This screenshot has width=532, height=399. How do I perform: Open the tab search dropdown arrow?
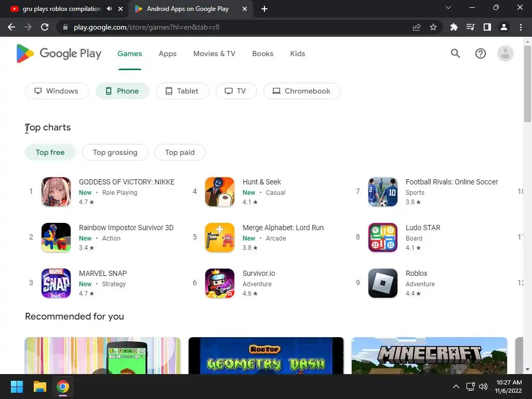click(x=448, y=7)
